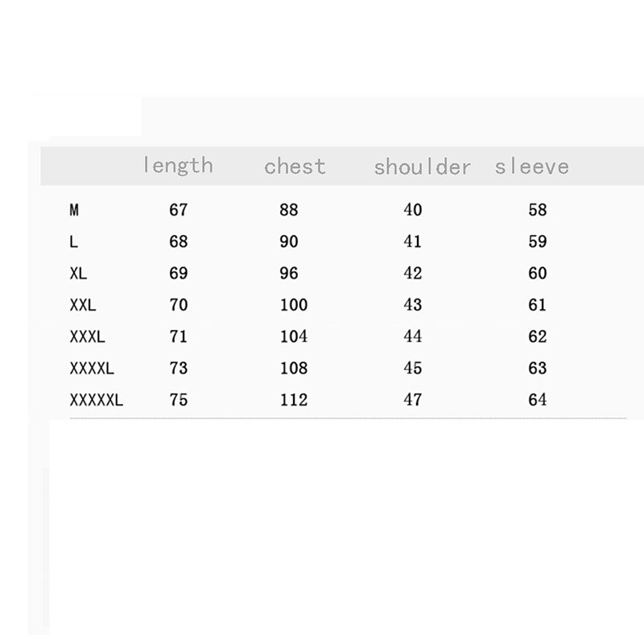Select chest value 96 in XL row

(288, 274)
